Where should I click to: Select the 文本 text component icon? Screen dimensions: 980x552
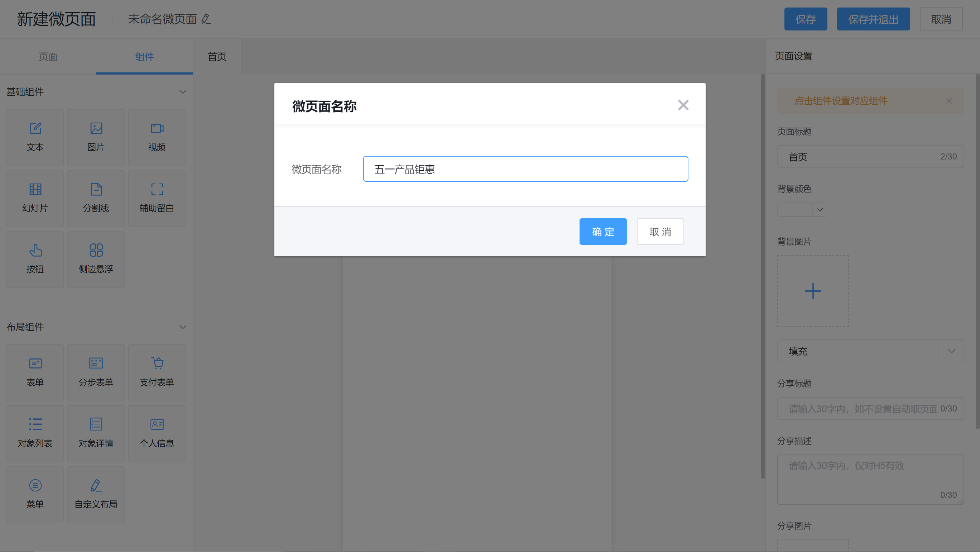tap(35, 137)
